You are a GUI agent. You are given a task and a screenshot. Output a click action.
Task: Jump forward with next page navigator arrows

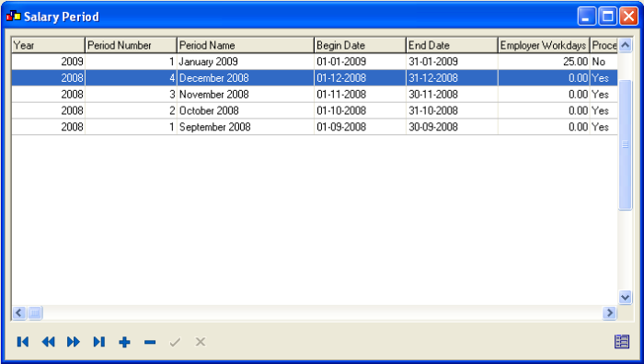coord(74,342)
